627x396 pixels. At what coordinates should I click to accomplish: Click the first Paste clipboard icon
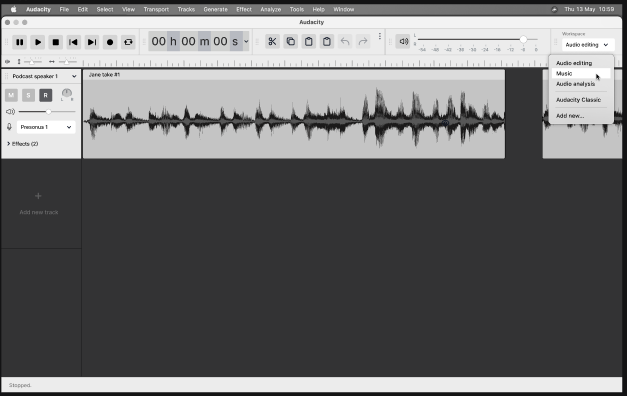click(x=309, y=42)
